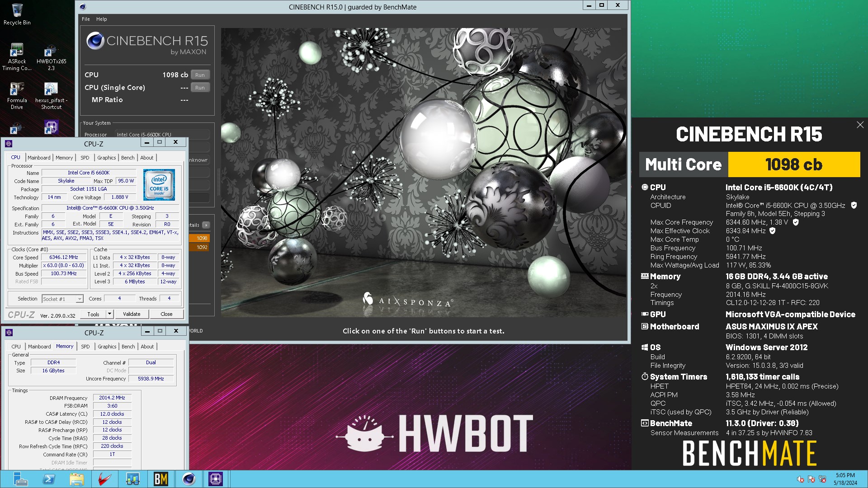The height and width of the screenshot is (488, 868).
Task: Click the Max Core Frequency verified shield
Action: click(x=796, y=222)
